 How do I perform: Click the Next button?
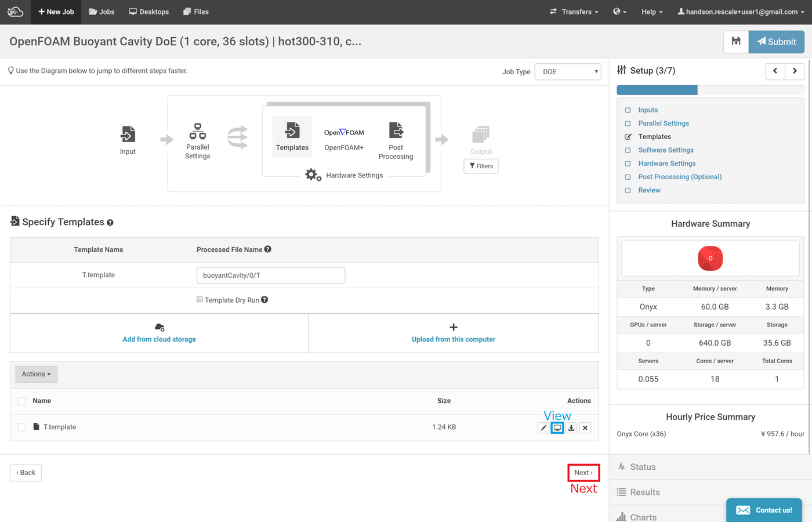click(583, 473)
